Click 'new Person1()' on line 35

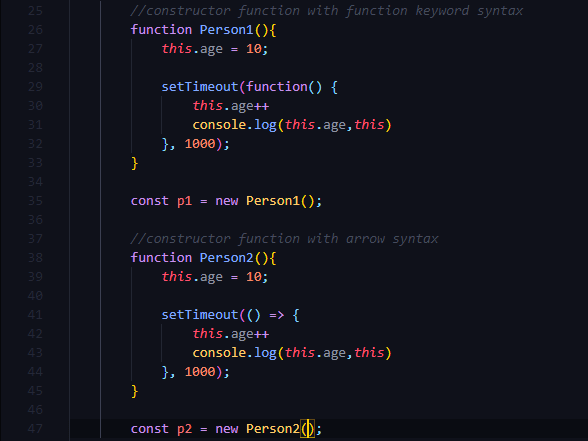265,201
